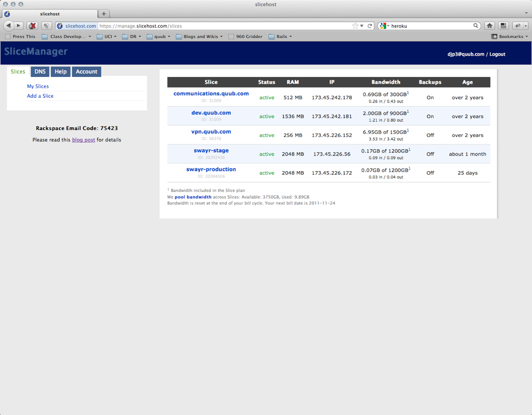Select the Help tab
The height and width of the screenshot is (415, 532).
coord(61,72)
